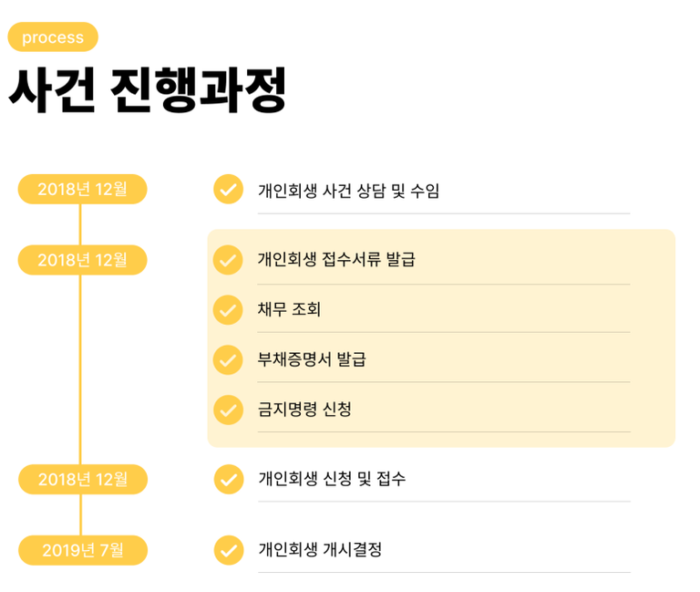This screenshot has height=592, width=700.
Task: Select the 2018년 12월 marker beside 접수서류 발급
Action: tap(82, 260)
